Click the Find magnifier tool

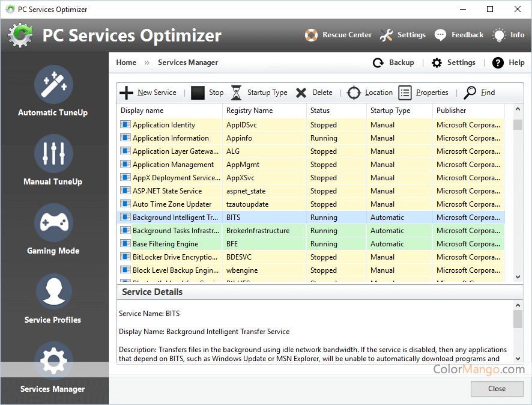point(471,93)
